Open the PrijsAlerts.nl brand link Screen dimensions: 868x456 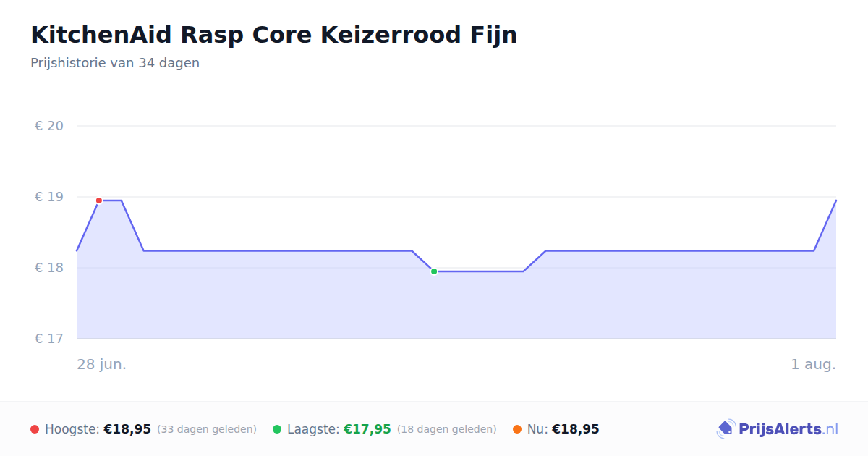(778, 429)
